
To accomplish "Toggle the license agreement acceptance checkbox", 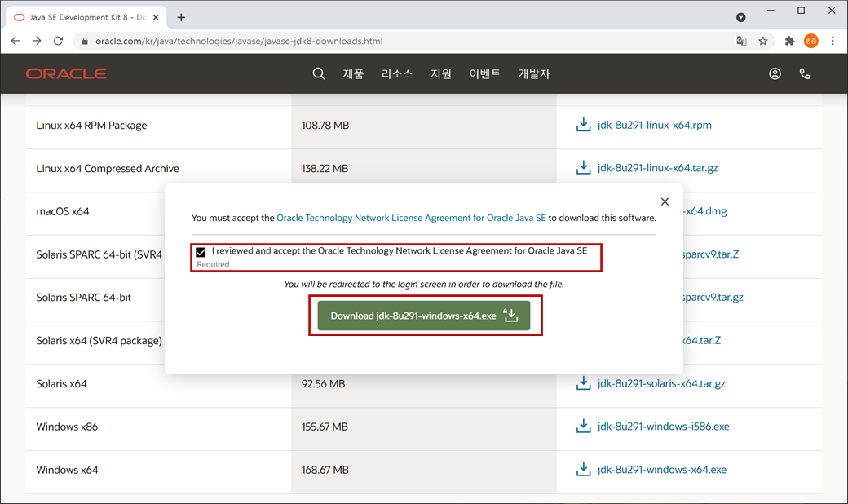I will point(201,252).
